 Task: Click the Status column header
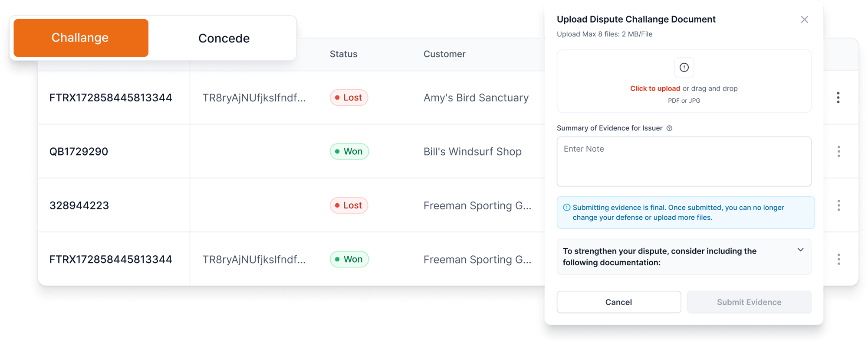pos(343,54)
